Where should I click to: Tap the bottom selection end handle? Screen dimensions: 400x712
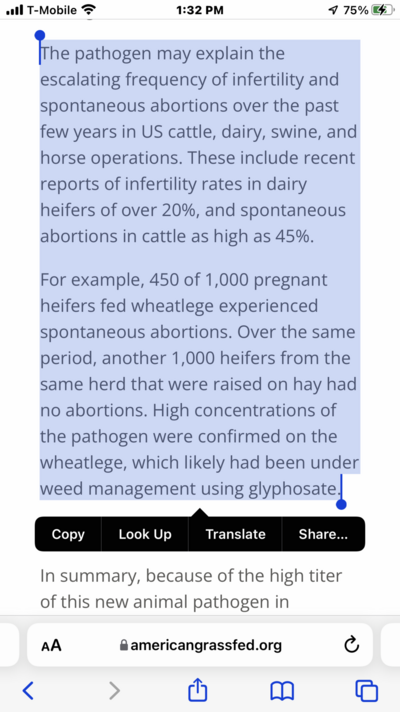tap(341, 504)
